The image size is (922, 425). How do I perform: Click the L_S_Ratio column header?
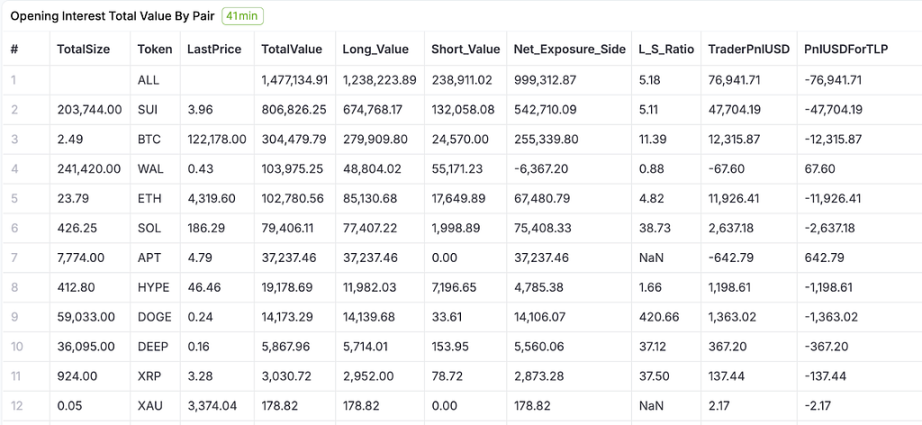(x=666, y=49)
